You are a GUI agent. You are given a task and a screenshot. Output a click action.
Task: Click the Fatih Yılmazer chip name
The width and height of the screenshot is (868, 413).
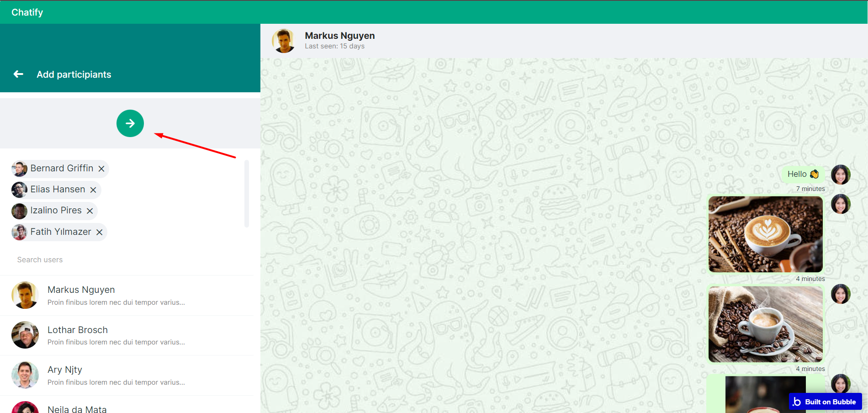tap(61, 232)
